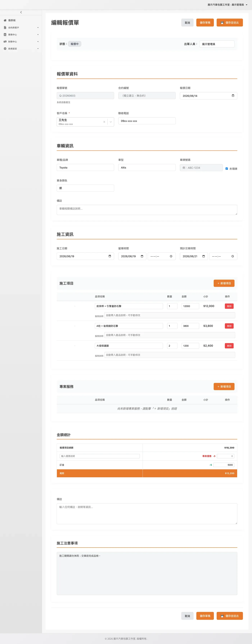
Task: Click the vehicle 備註 textarea
Action: click(x=147, y=210)
